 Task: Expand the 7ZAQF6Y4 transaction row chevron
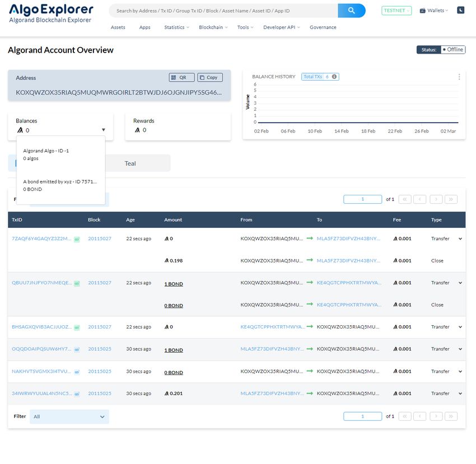point(460,238)
